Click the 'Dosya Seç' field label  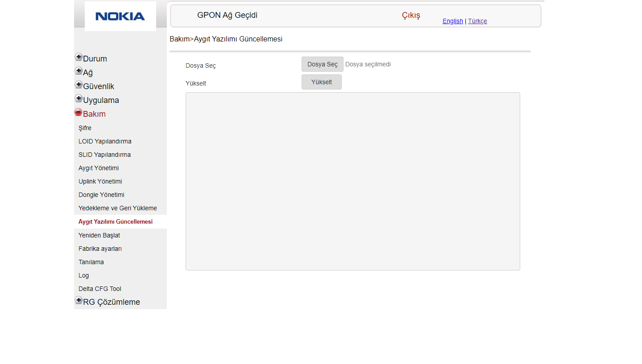[x=201, y=65]
